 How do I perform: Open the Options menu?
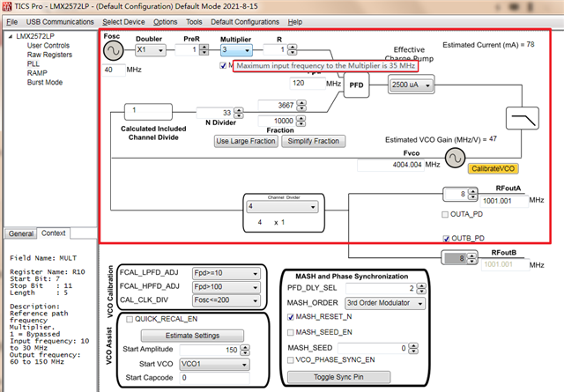click(165, 22)
